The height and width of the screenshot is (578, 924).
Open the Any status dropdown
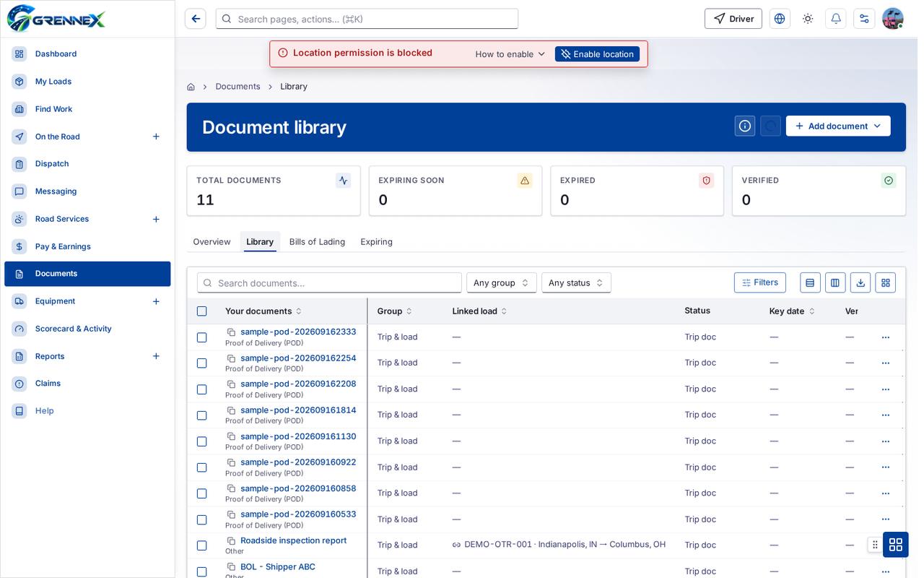pos(577,282)
